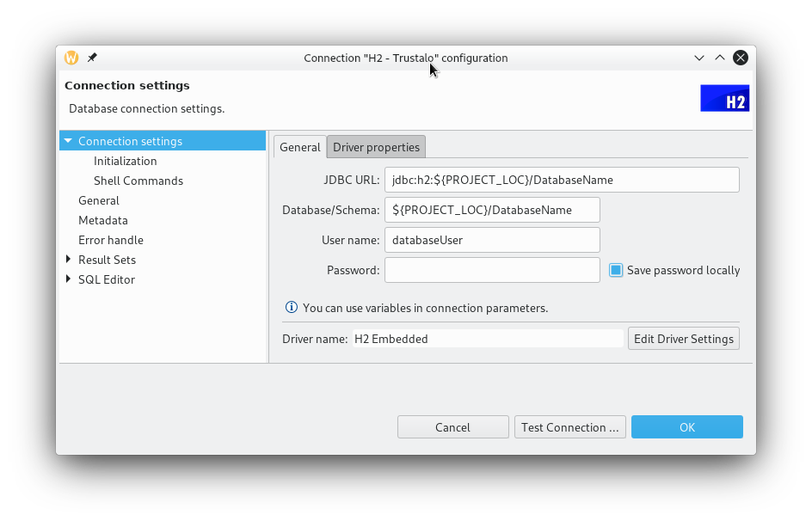The image size is (812, 521).
Task: Collapse the Connection settings tree node
Action: 67,140
